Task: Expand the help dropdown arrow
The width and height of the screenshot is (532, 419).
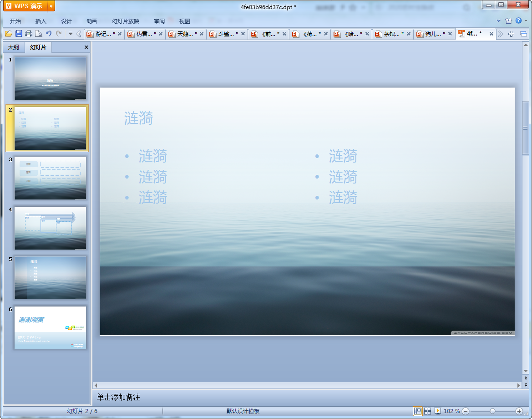Action: [526, 20]
